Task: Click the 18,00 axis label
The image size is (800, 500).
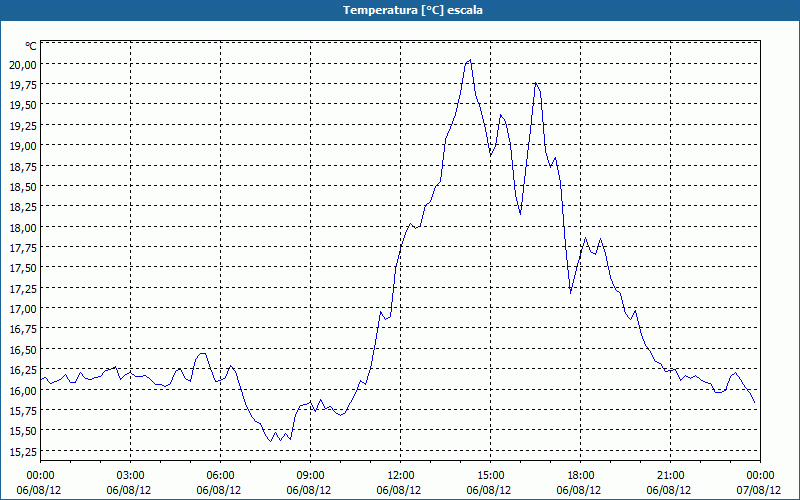Action: coord(23,228)
